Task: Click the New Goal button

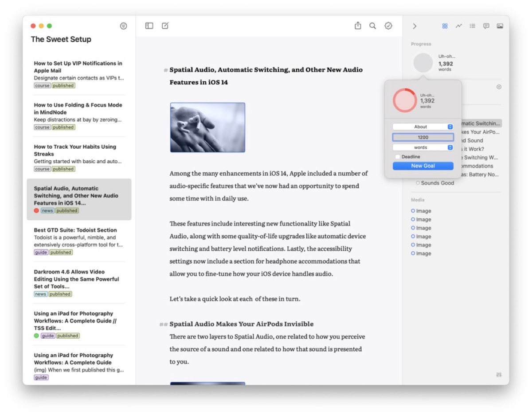Action: tap(423, 166)
